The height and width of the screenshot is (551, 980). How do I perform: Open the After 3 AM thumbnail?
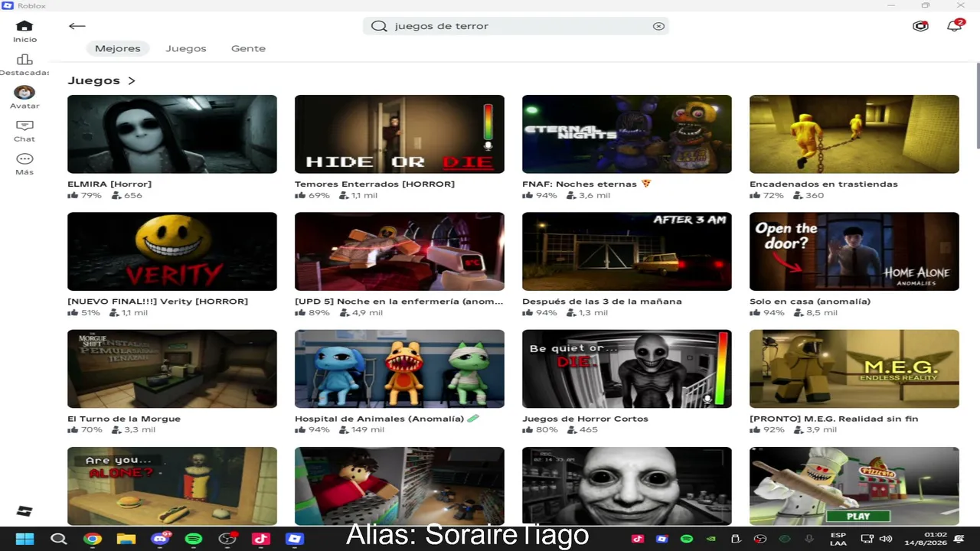[x=627, y=251]
